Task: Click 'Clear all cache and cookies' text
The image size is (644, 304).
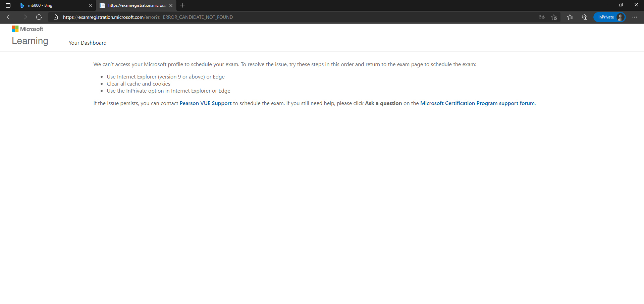Action: [139, 84]
